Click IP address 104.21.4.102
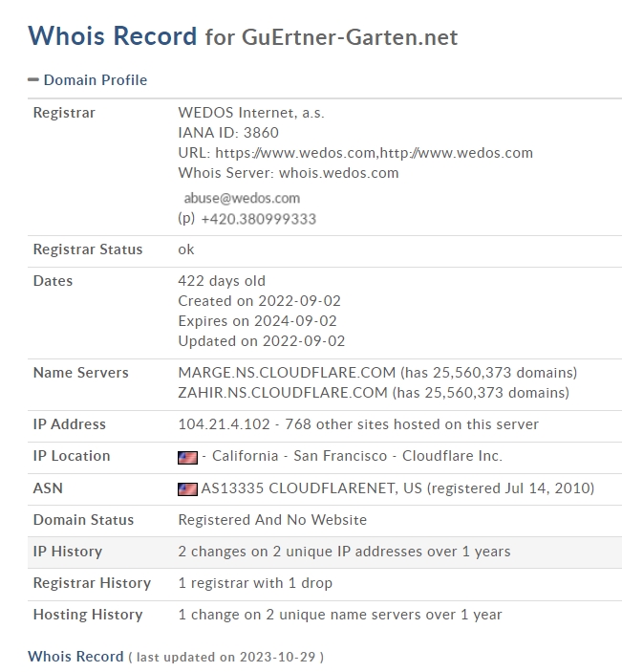 click(x=224, y=424)
